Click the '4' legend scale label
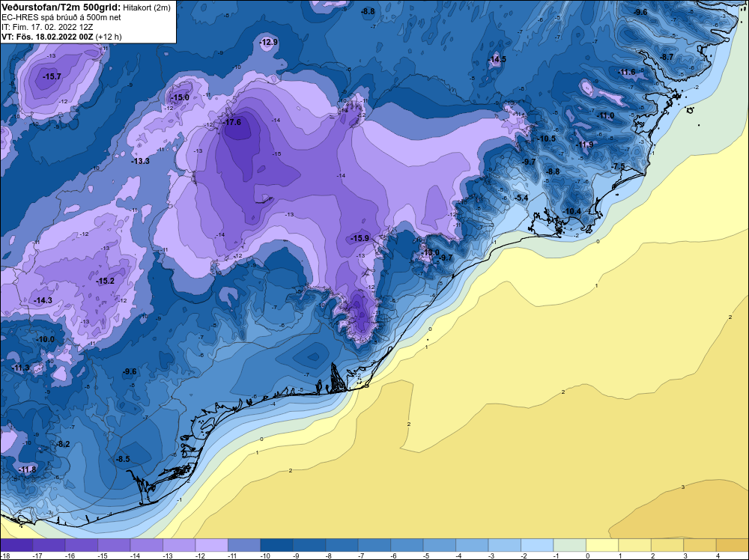The image size is (749, 560). (718, 556)
